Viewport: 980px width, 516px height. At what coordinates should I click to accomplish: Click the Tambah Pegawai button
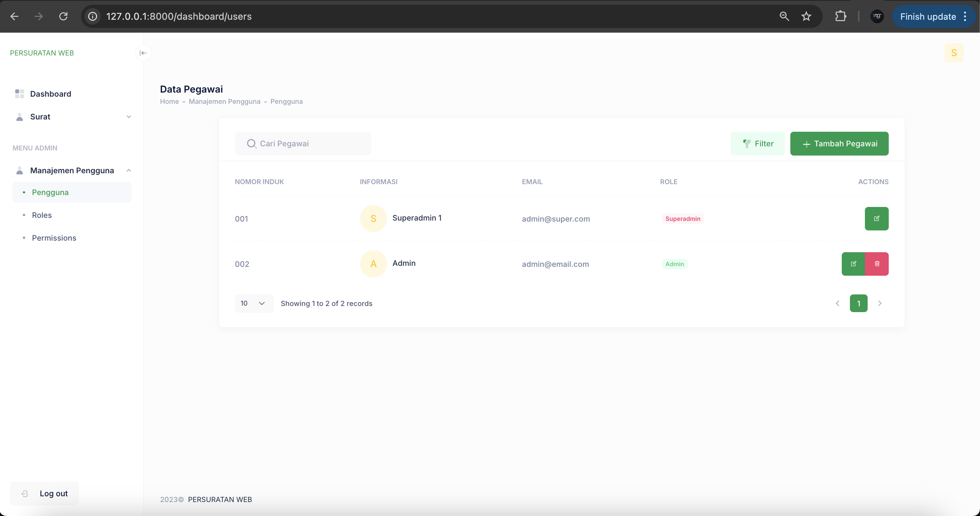point(839,143)
